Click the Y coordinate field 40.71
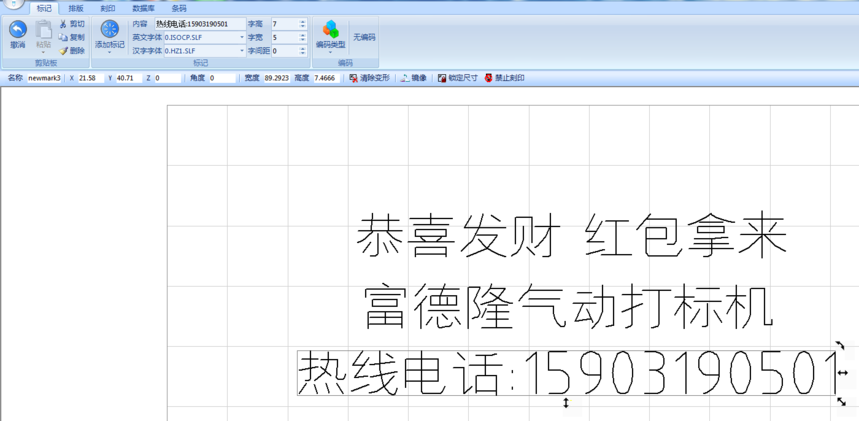 pyautogui.click(x=129, y=78)
